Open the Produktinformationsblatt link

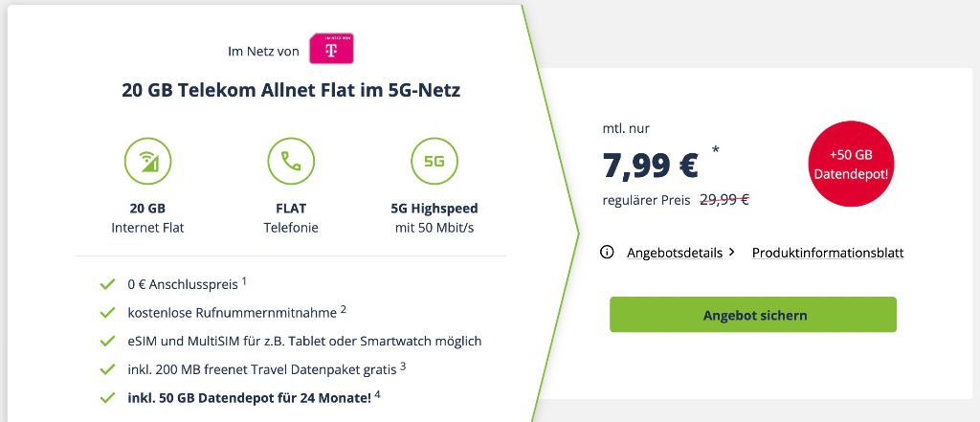click(828, 253)
